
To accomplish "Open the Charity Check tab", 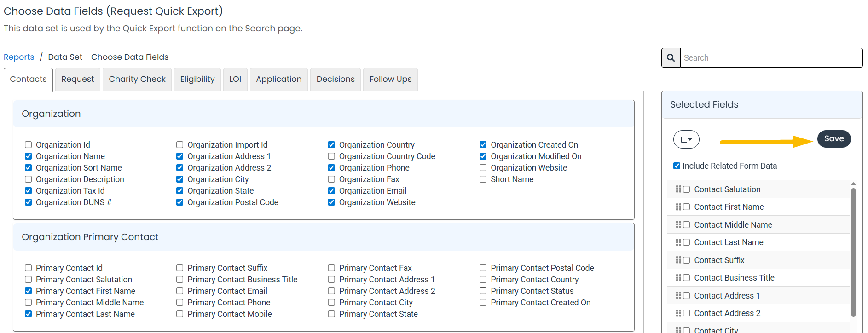I will [137, 79].
